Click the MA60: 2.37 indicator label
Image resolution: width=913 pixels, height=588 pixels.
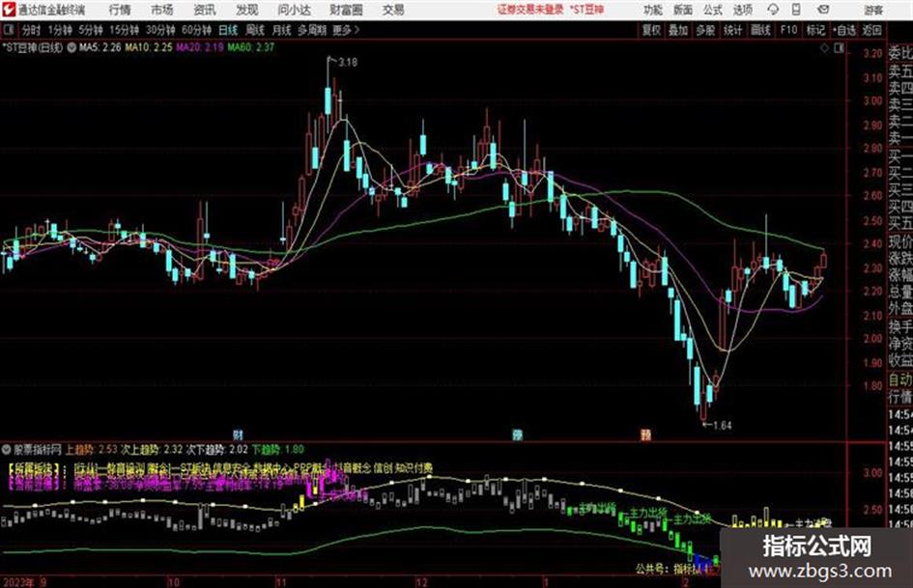[x=251, y=47]
